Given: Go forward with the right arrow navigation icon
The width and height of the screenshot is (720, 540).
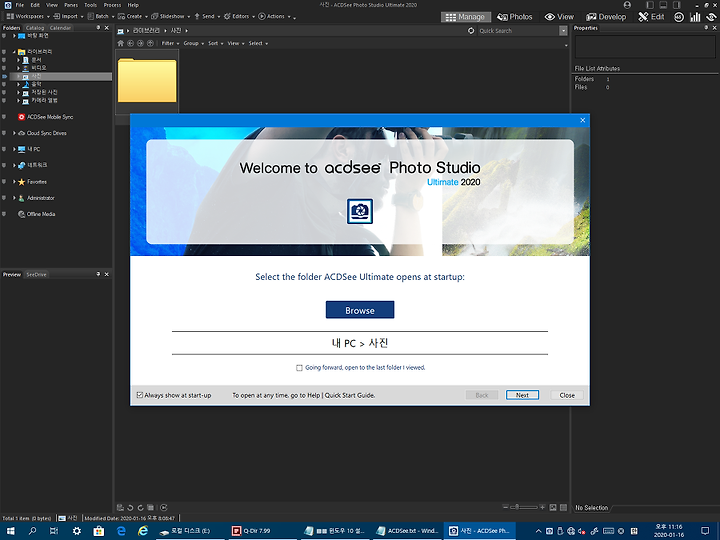Looking at the screenshot, I should point(140,43).
